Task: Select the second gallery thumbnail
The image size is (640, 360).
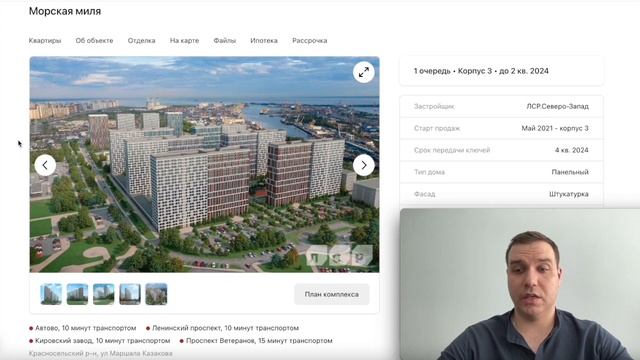Action: pyautogui.click(x=77, y=294)
